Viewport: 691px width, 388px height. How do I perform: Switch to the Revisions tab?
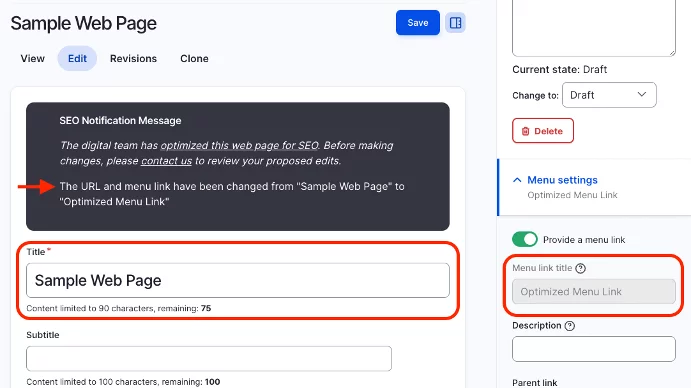[x=133, y=59]
